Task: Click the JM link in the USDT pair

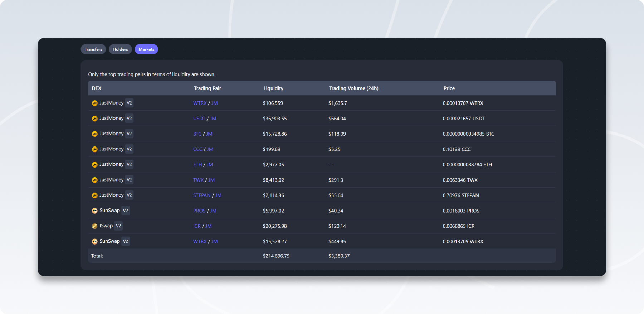Action: click(x=213, y=119)
